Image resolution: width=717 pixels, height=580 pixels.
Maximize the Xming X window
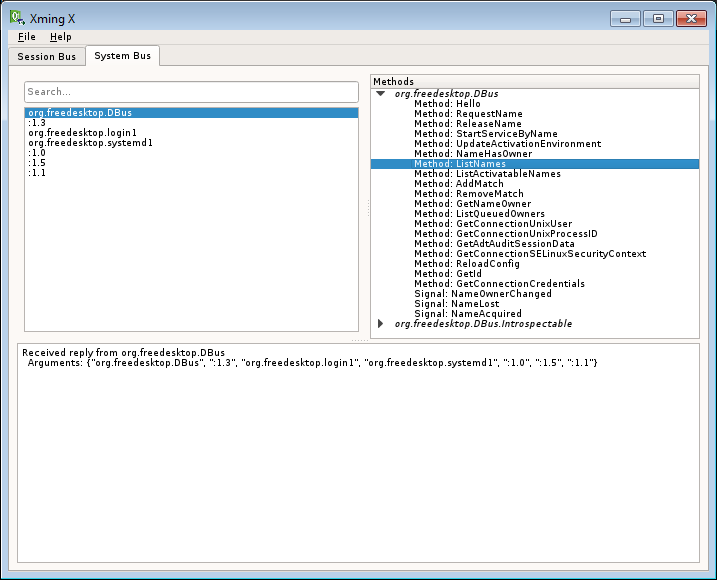(x=658, y=19)
